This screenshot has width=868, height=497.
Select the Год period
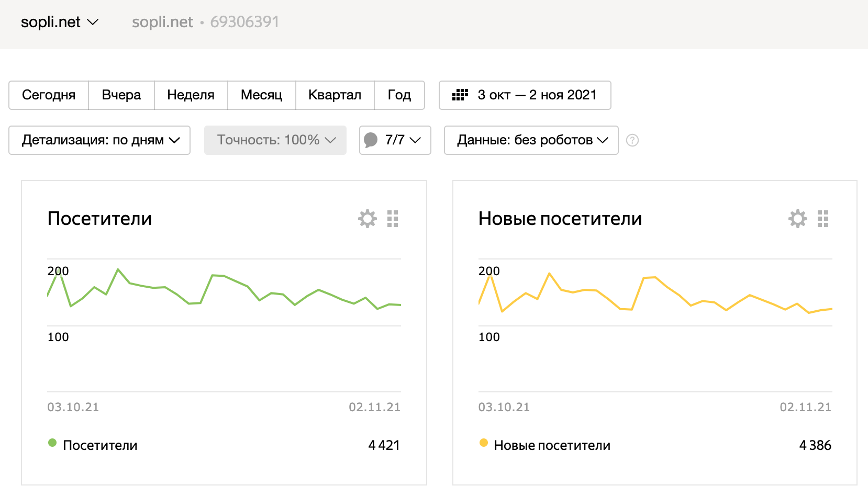click(399, 95)
